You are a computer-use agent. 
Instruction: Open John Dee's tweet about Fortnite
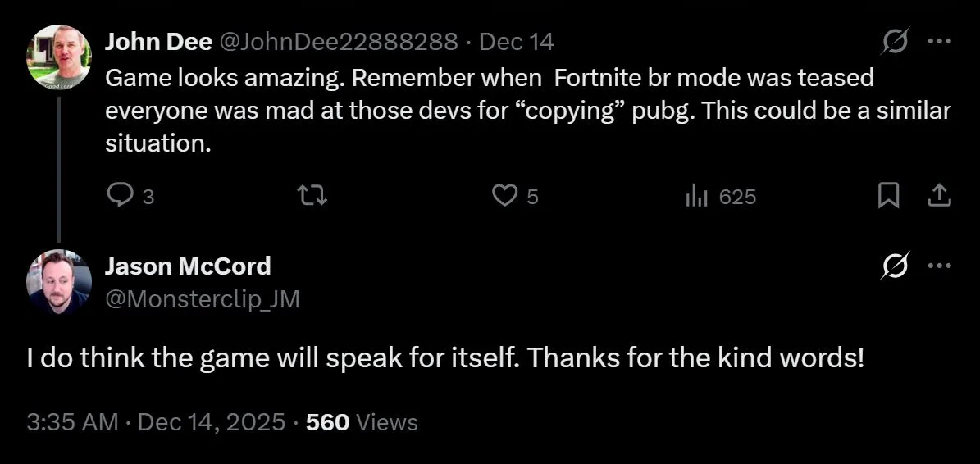(x=525, y=111)
